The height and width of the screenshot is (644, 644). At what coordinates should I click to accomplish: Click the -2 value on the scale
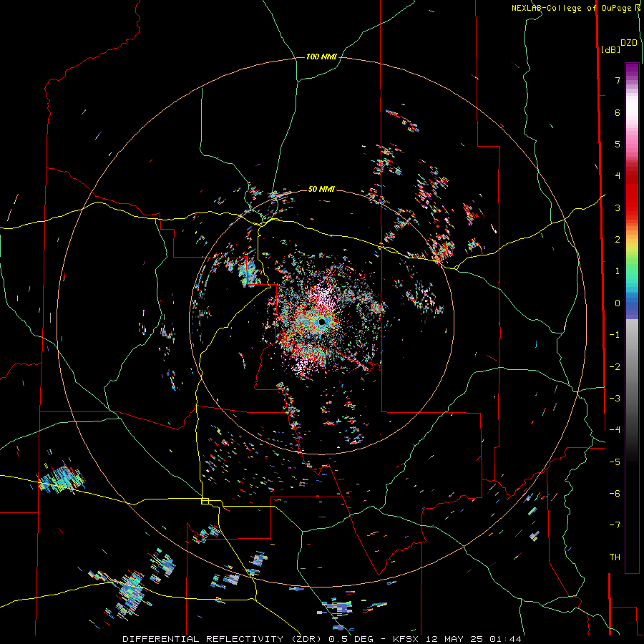pos(615,367)
